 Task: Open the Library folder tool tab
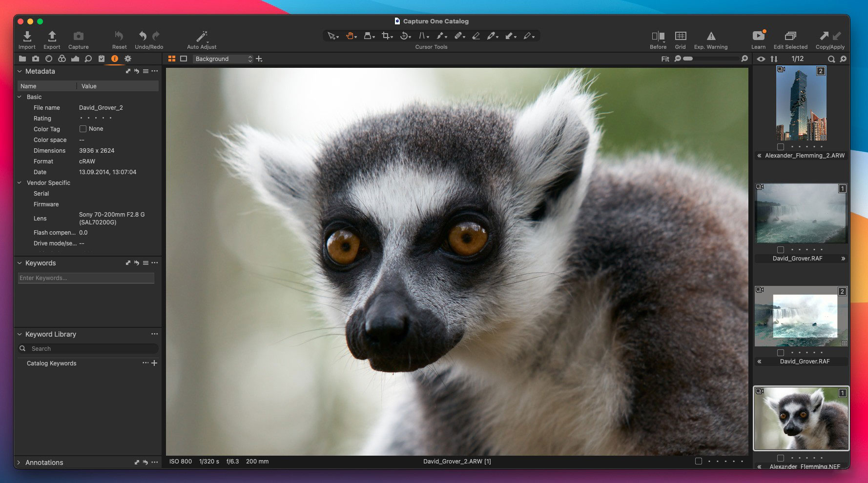(x=22, y=59)
